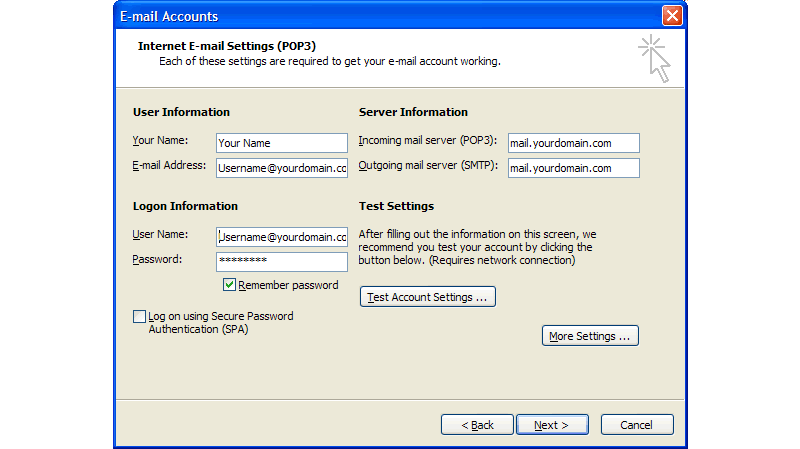Image resolution: width=800 pixels, height=449 pixels.
Task: Close the E-mail Accounts window
Action: [x=672, y=15]
